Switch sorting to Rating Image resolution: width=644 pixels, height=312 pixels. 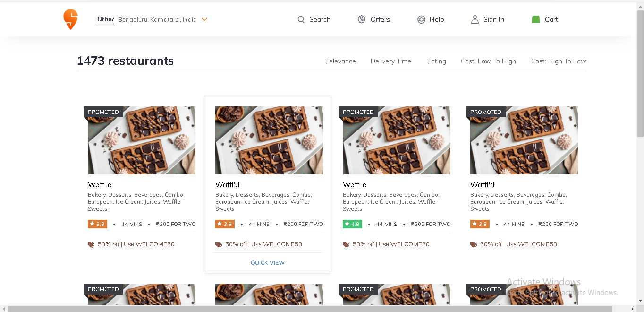coord(436,61)
